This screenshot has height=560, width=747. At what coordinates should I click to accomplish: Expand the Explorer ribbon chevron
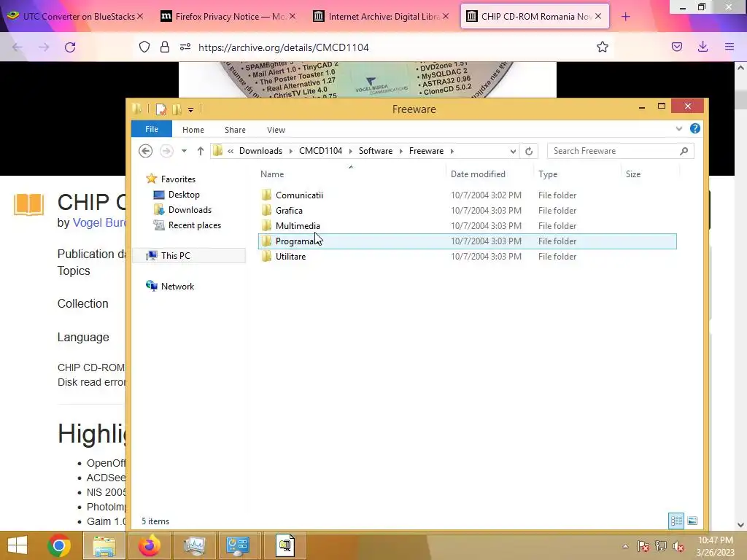(x=679, y=128)
